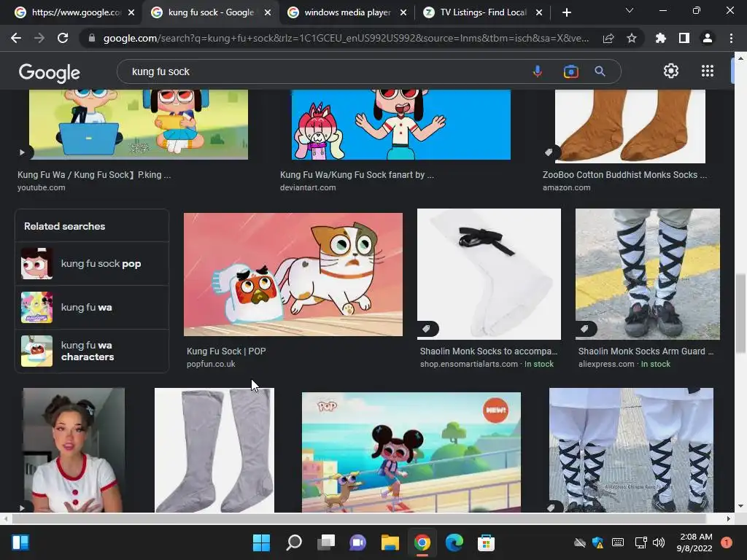Open the gray socks product image
747x560 pixels.
click(214, 450)
